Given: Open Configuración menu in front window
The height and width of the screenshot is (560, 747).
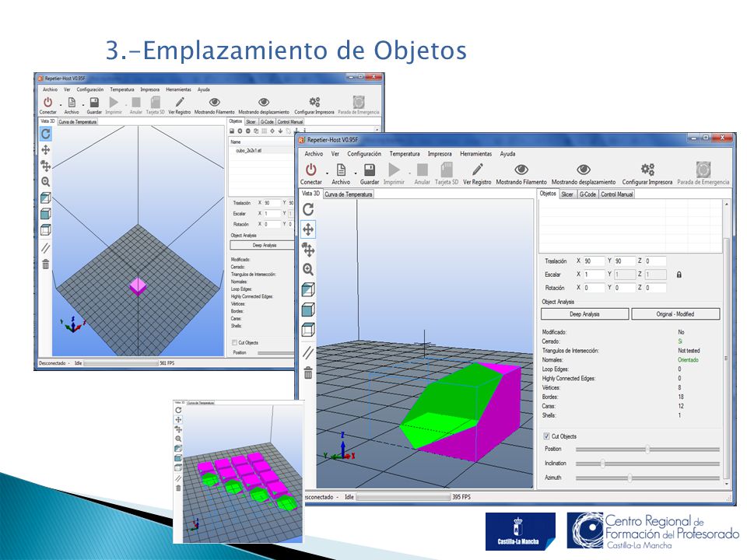Looking at the screenshot, I should tap(364, 154).
